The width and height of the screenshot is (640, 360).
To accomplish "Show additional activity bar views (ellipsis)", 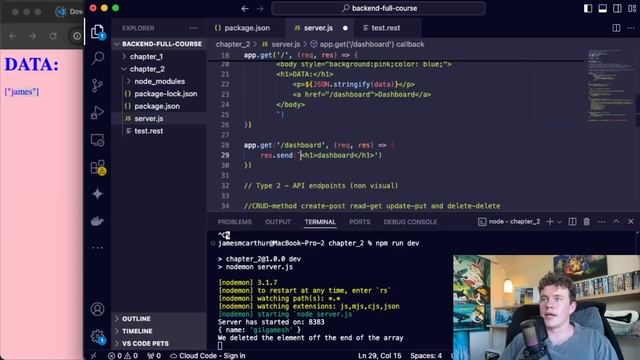I will tap(97, 248).
